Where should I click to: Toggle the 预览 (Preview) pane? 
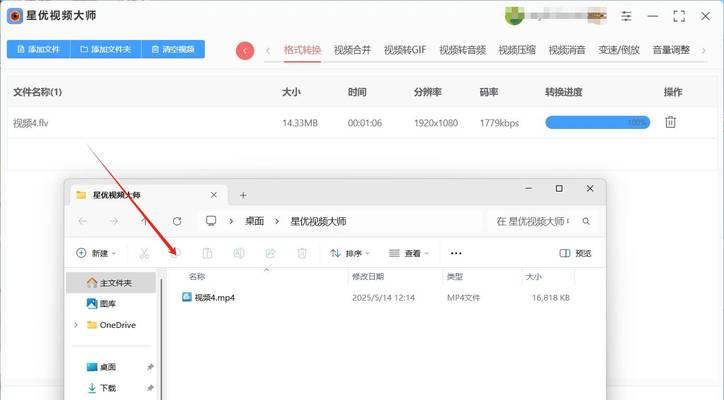pyautogui.click(x=575, y=253)
